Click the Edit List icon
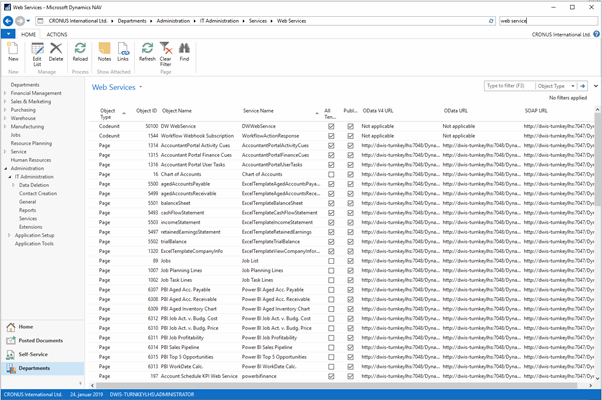 [37, 50]
